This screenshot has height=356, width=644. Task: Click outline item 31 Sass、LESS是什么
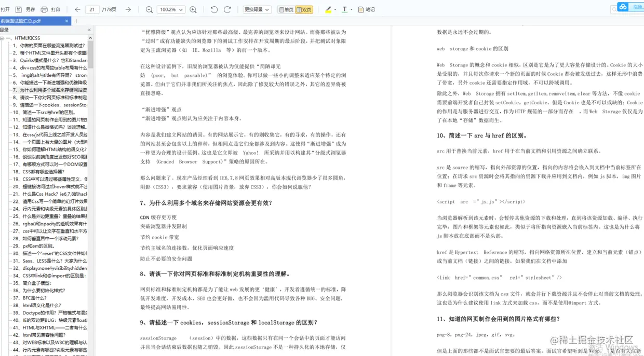50,261
